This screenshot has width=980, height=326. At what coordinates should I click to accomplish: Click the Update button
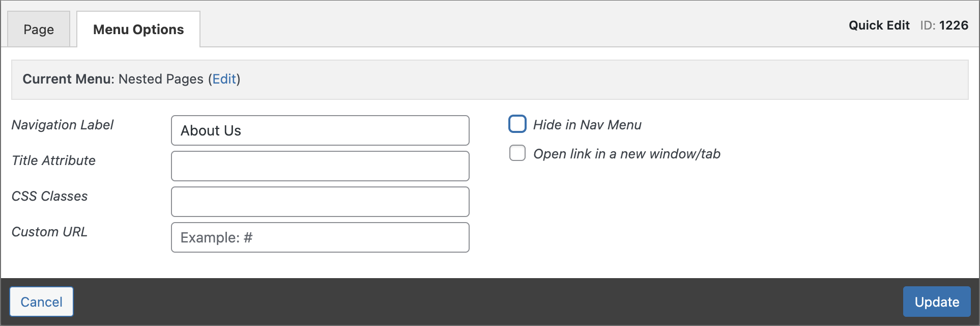936,302
